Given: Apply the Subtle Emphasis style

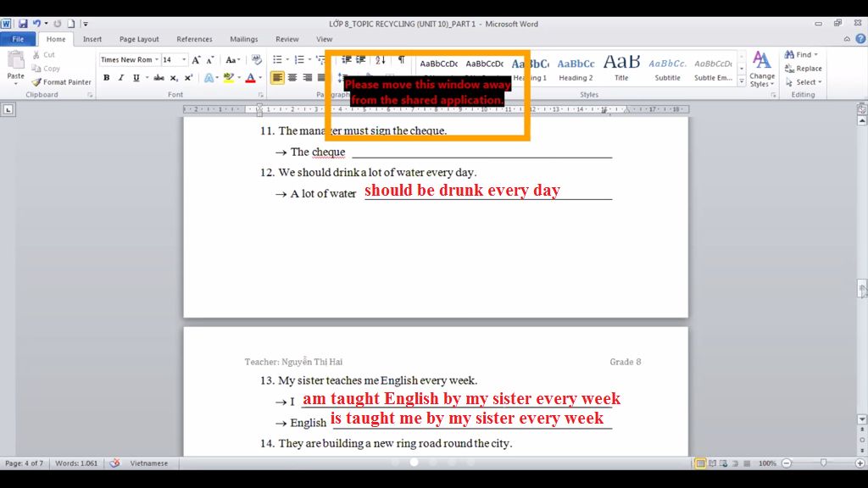Looking at the screenshot, I should click(x=713, y=69).
